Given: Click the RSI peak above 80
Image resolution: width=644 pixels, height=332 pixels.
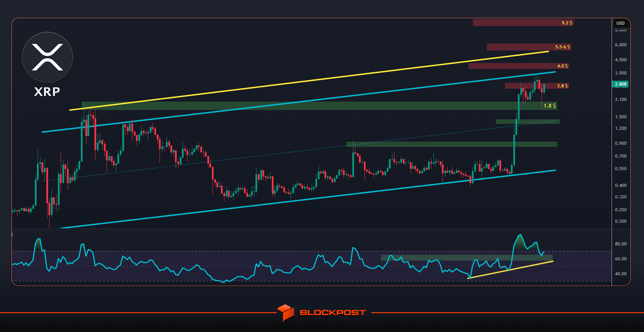Looking at the screenshot, I should point(520,235).
